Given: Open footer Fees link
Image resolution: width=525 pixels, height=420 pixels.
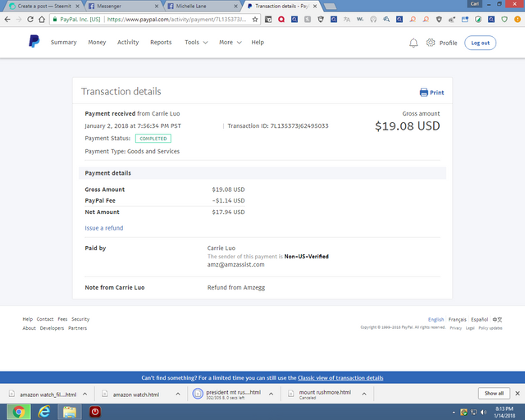Looking at the screenshot, I should coord(62,319).
